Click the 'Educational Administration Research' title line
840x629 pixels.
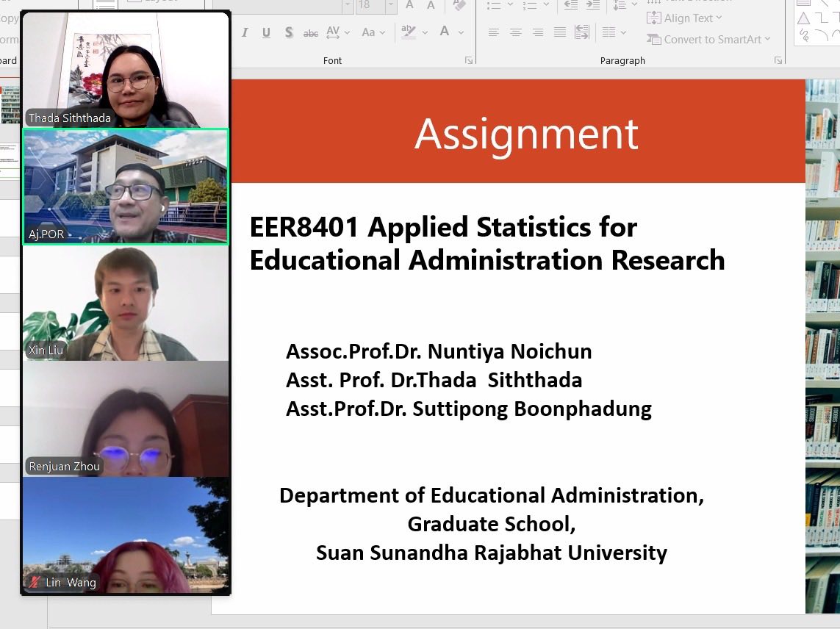coord(487,260)
